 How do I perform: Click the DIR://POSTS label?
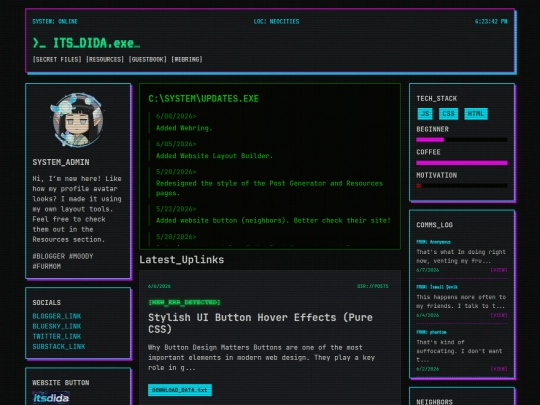tap(373, 286)
